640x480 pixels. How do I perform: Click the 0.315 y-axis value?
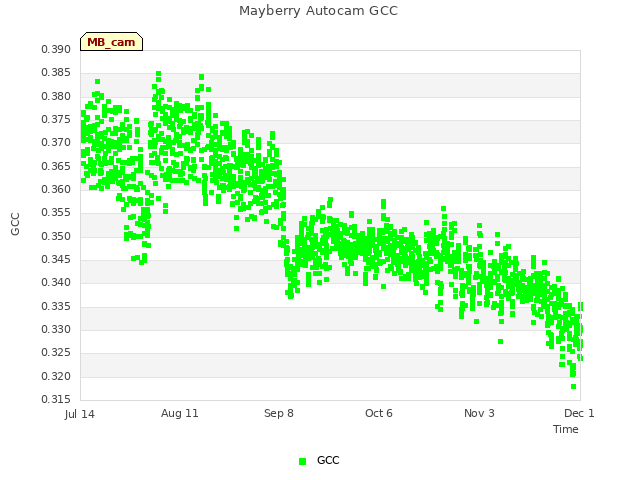click(x=56, y=399)
